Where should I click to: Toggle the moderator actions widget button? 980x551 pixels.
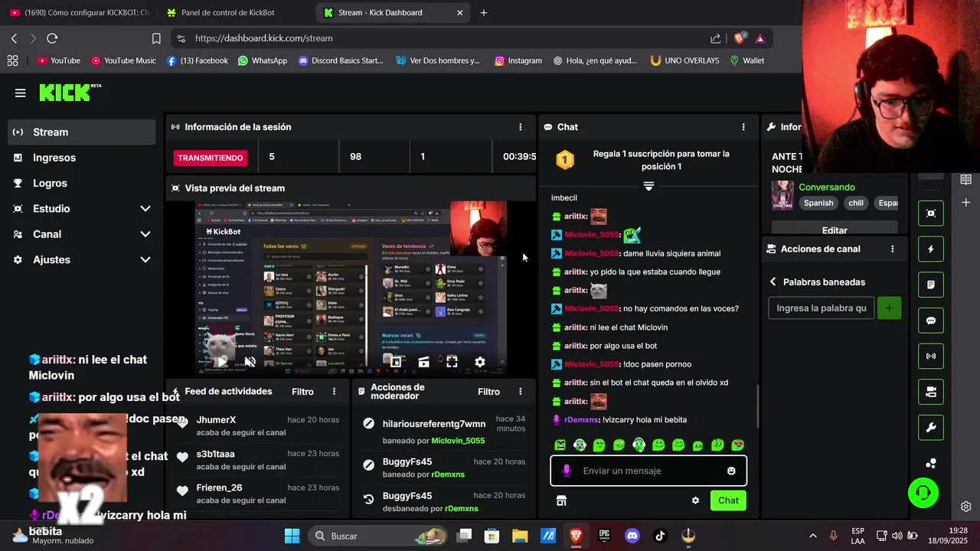931,285
